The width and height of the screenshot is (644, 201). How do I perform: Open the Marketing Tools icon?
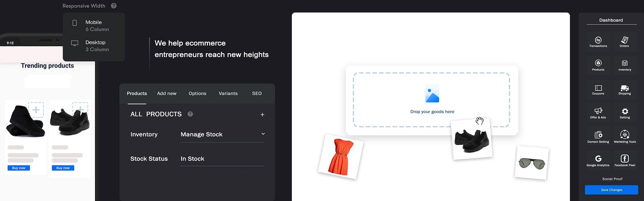coord(625,134)
